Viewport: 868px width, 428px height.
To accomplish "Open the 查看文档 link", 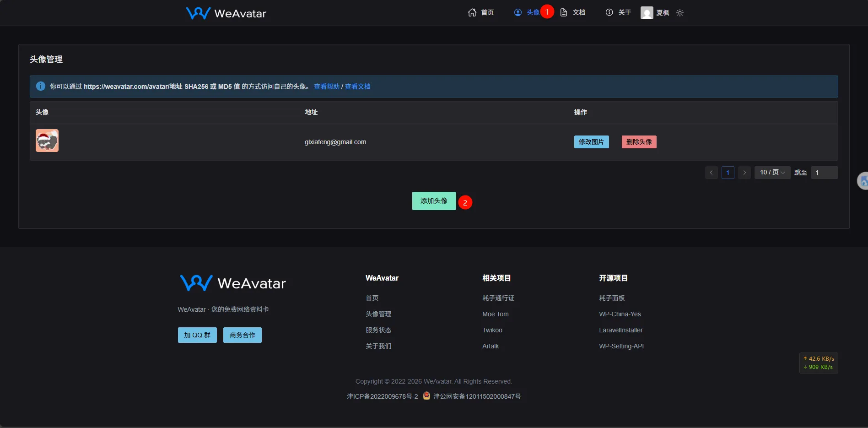I will pyautogui.click(x=357, y=87).
